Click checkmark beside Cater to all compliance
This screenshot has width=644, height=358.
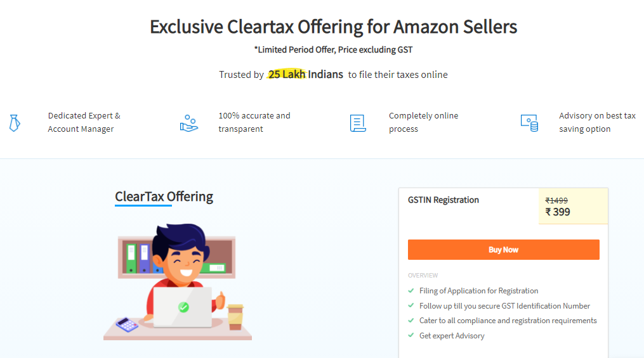[x=411, y=321]
